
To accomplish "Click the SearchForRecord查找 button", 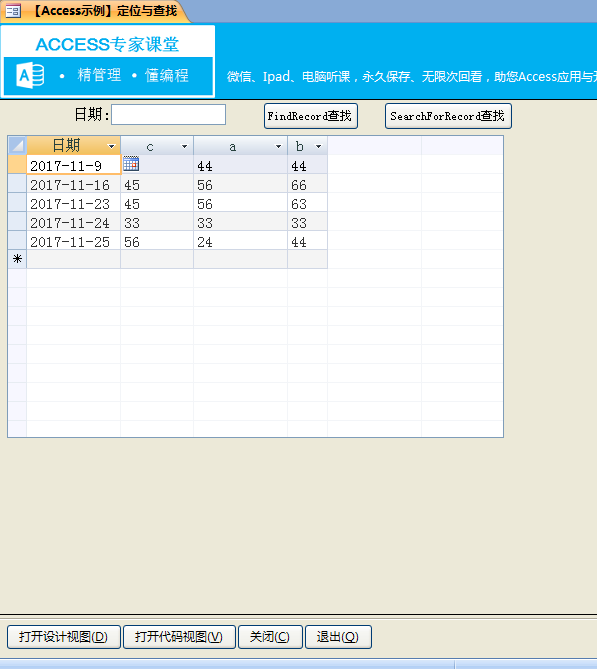I will pos(448,116).
